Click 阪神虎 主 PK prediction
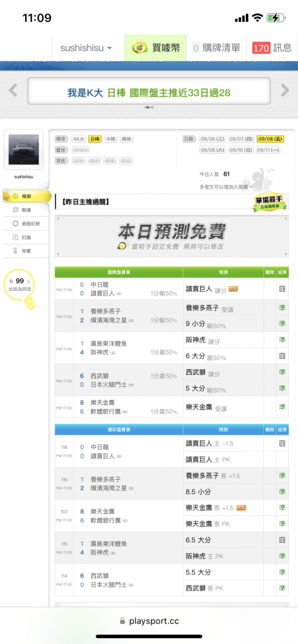This screenshot has width=298, height=644. pos(204,556)
